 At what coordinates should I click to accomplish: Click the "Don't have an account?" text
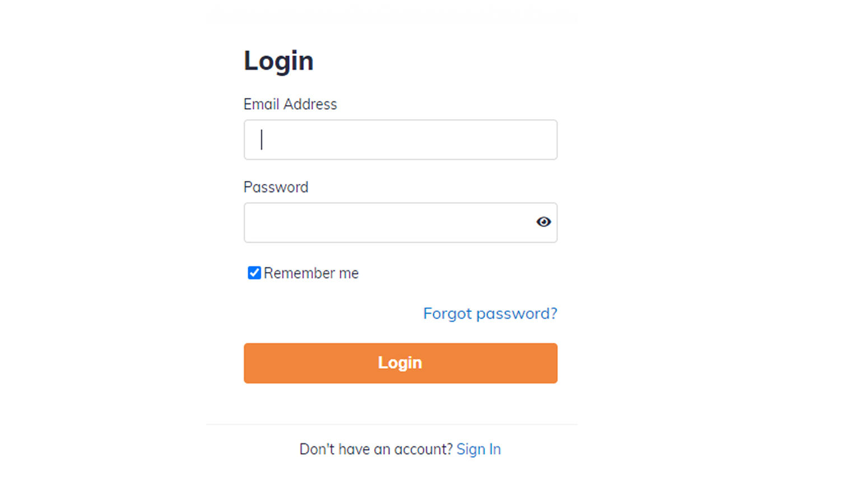coord(375,449)
